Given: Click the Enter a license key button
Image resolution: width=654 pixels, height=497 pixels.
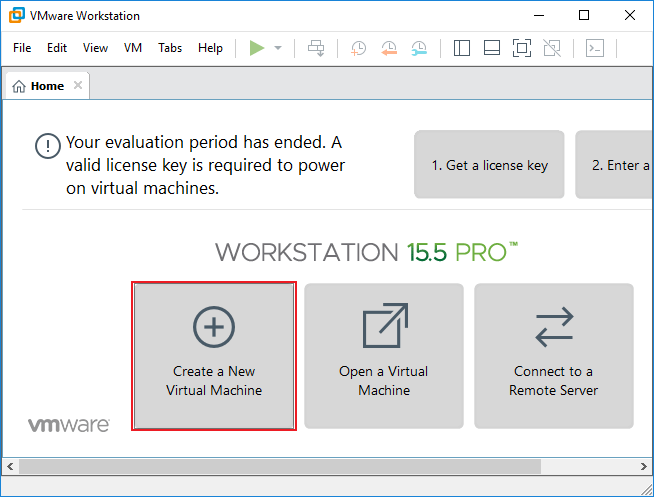Looking at the screenshot, I should (614, 165).
